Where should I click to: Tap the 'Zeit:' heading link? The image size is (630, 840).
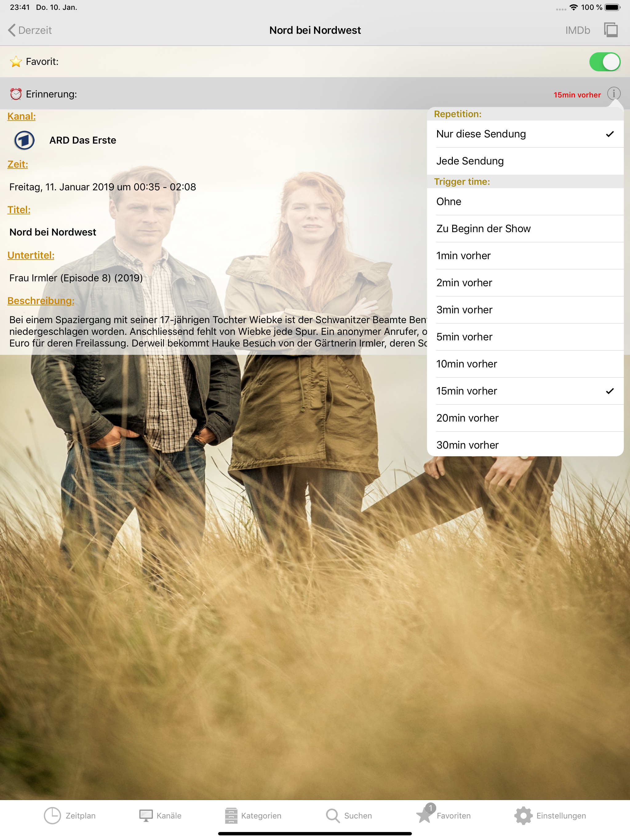18,164
